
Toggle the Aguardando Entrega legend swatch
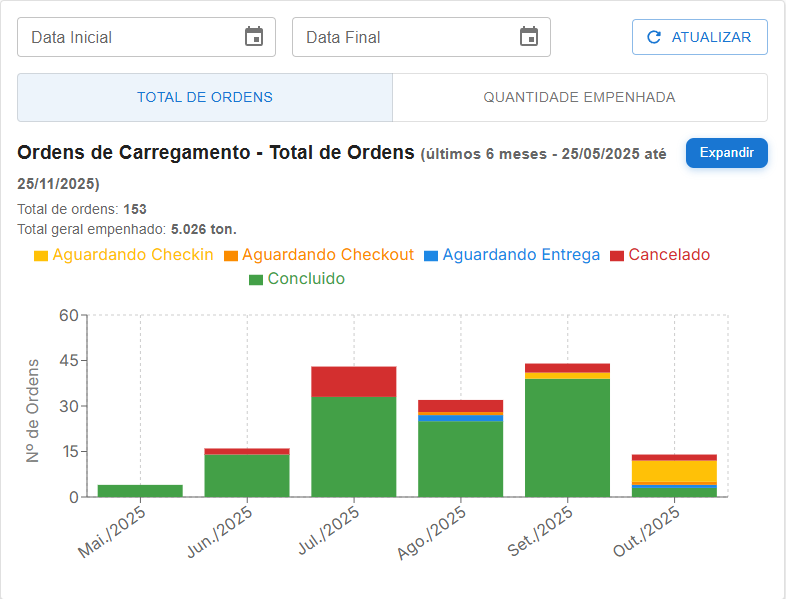pos(431,256)
